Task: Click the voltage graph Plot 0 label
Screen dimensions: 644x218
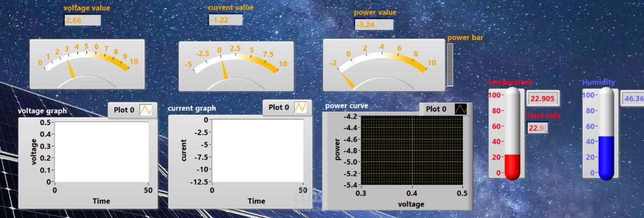Action: click(x=124, y=110)
